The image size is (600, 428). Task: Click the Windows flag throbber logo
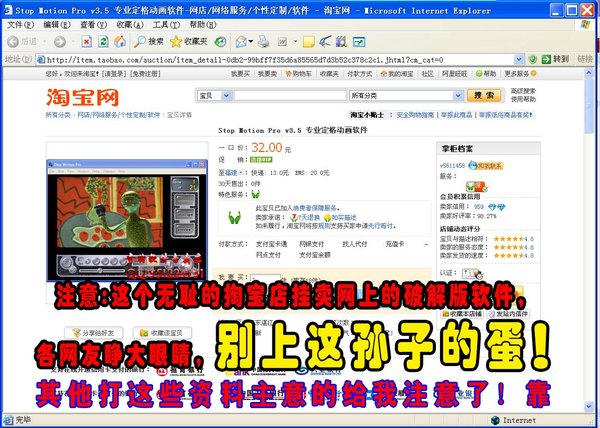[x=585, y=24]
